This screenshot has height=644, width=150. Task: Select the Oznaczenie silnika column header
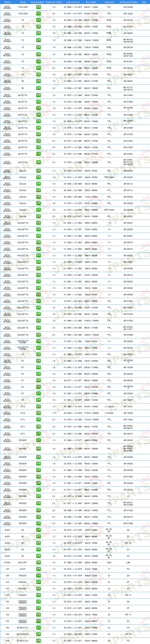128,2
